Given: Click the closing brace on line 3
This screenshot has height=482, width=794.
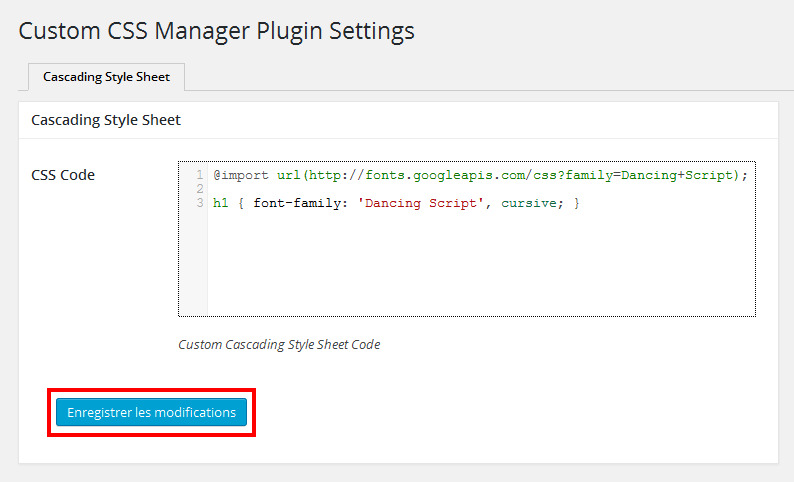Looking at the screenshot, I should pos(577,203).
